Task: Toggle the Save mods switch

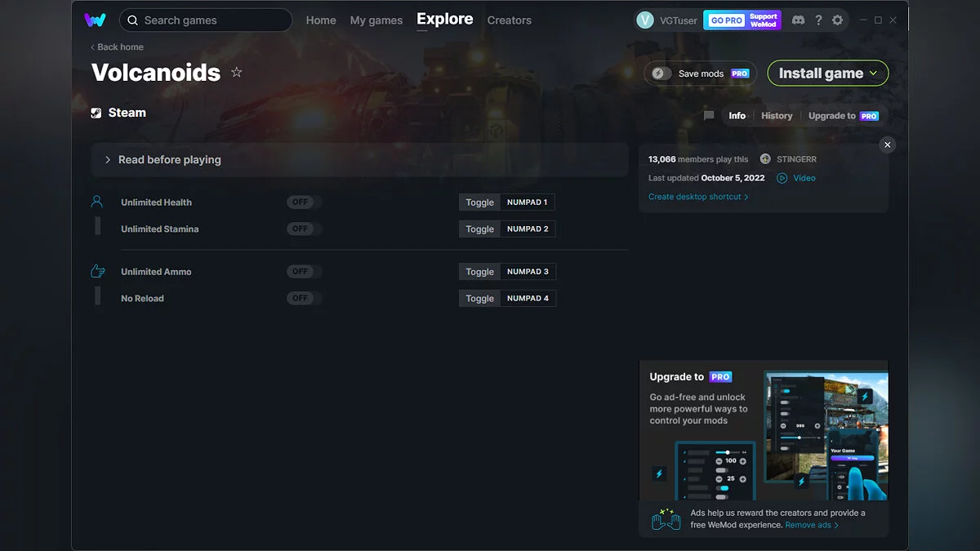Action: click(x=661, y=73)
